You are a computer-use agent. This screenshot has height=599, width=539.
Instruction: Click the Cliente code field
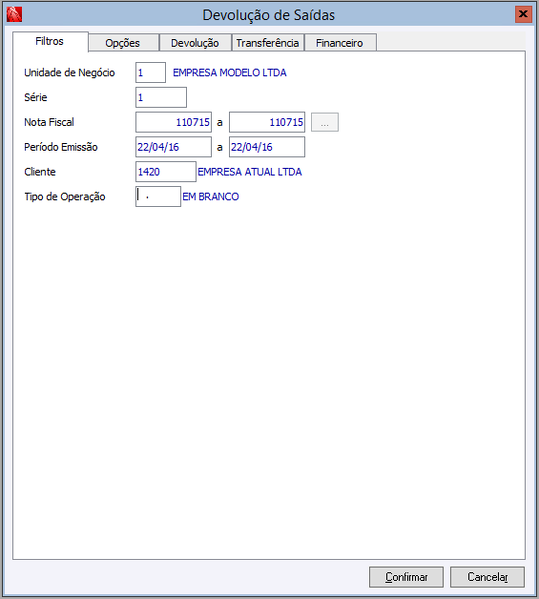[x=166, y=172]
